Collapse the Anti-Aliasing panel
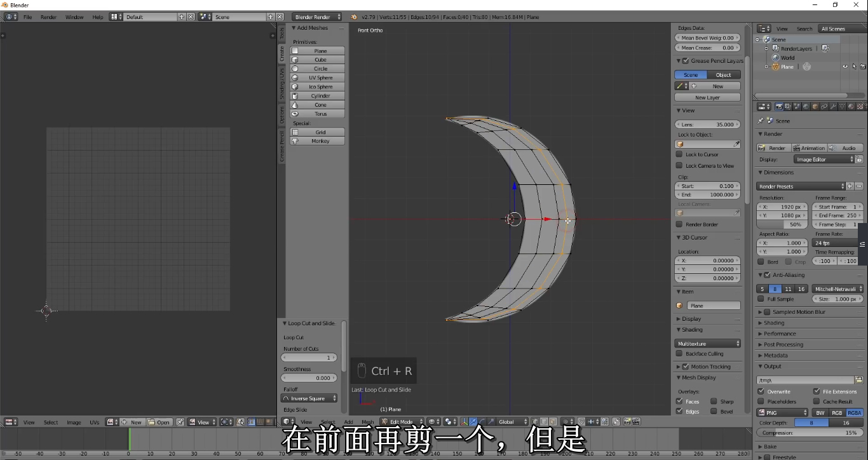The image size is (868, 460). click(x=760, y=274)
